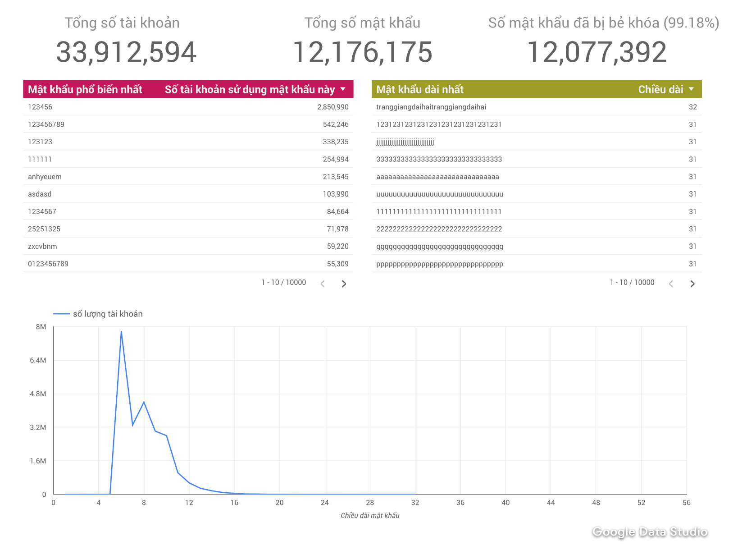The width and height of the screenshot is (756, 550).
Task: Select the 'asdasd' password row
Action: (188, 194)
